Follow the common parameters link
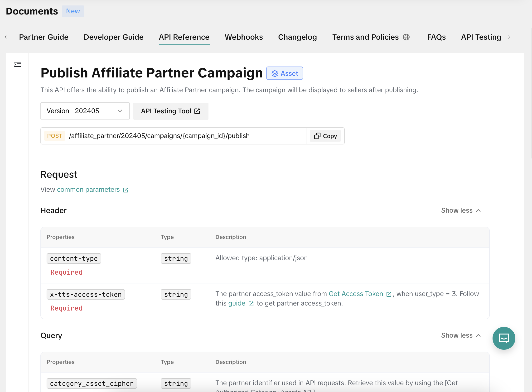The width and height of the screenshot is (532, 392). 88,190
